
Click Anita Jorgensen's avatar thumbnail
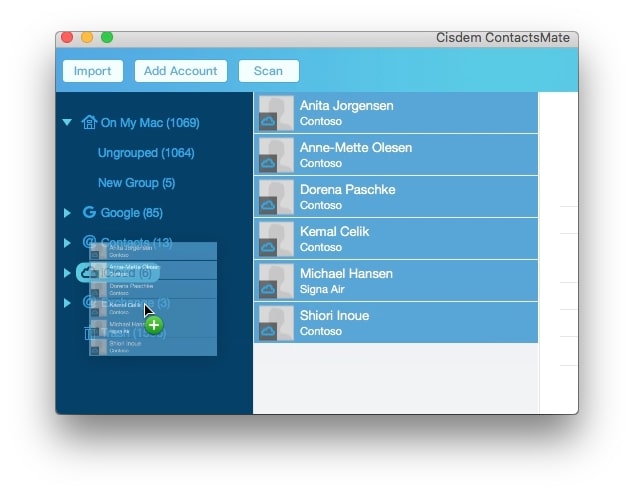click(276, 113)
